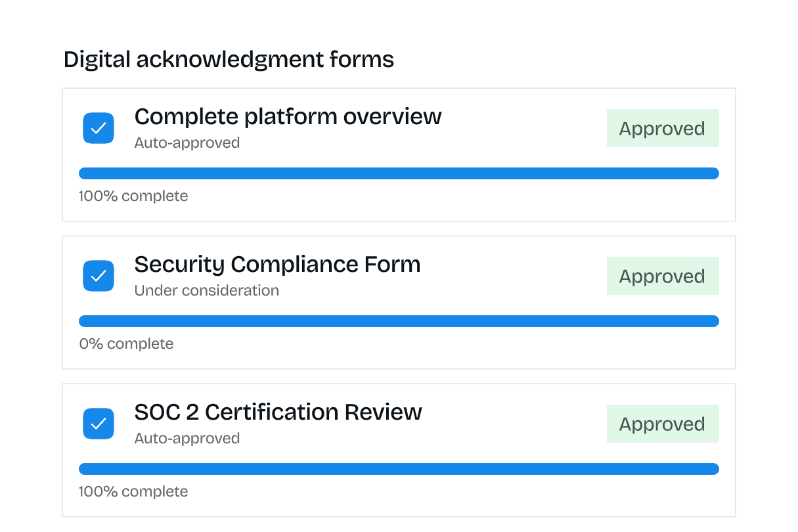This screenshot has height=532, width=798.
Task: Click the Digital acknowledgment forms heading
Action: point(229,60)
